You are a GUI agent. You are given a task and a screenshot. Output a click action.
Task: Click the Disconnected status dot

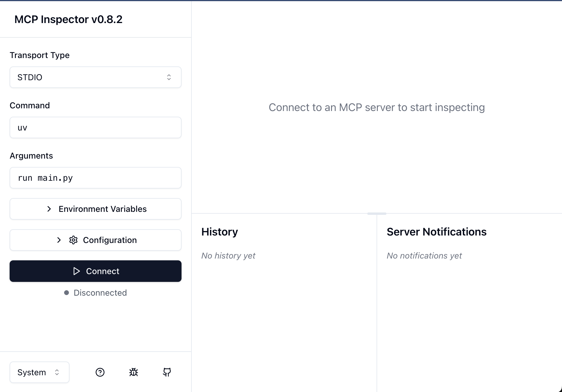[67, 293]
